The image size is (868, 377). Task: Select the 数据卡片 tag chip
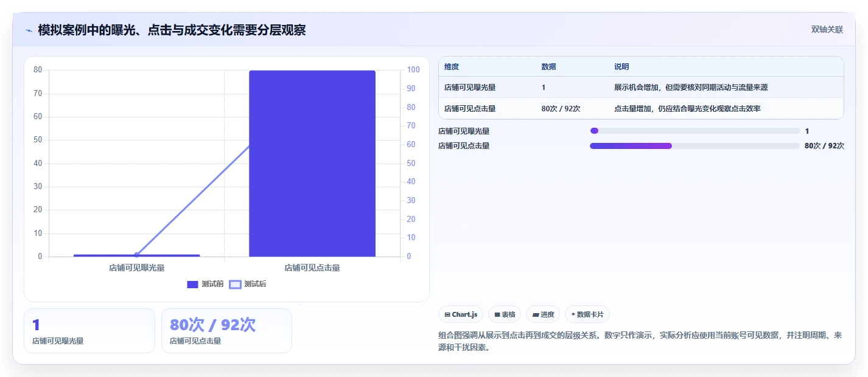(x=587, y=314)
